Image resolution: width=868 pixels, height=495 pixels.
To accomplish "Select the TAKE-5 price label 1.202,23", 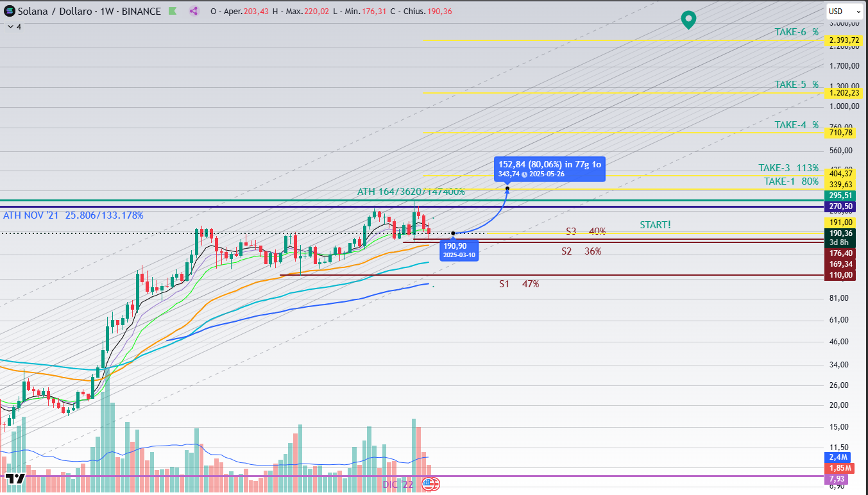I will tap(844, 93).
